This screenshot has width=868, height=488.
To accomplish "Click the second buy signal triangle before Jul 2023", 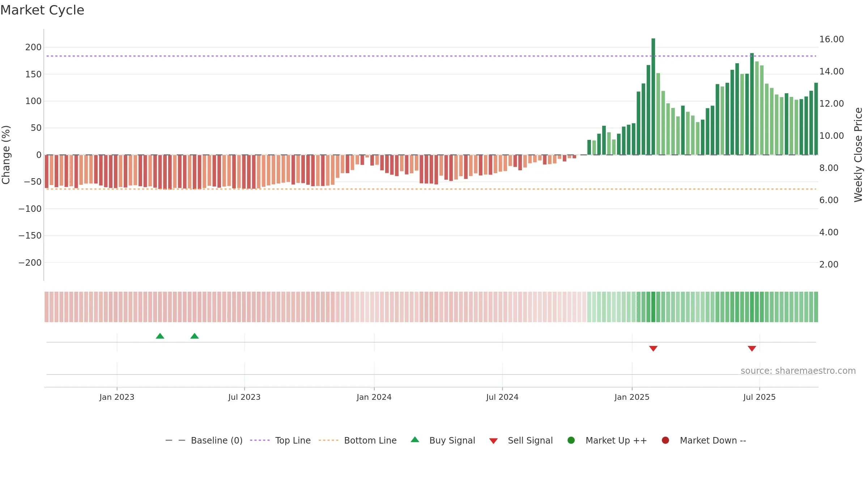I will pos(195,336).
